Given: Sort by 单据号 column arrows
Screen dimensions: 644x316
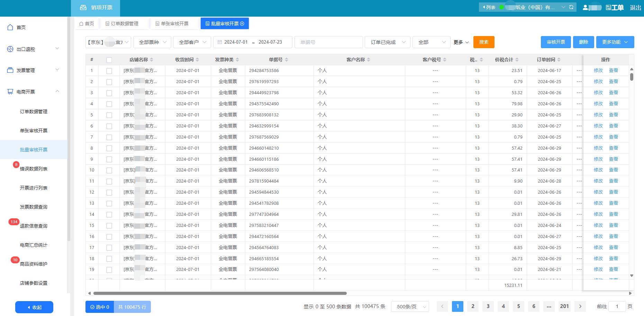Looking at the screenshot, I should 287,60.
